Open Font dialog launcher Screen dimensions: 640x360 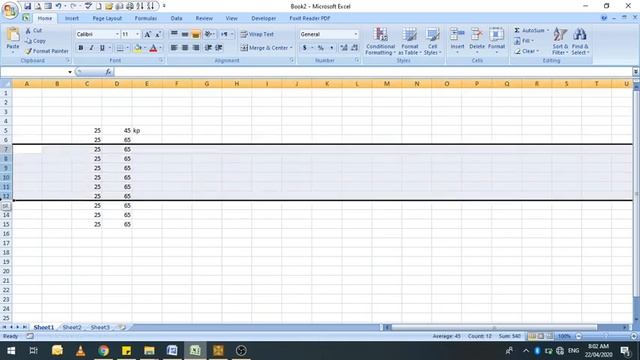(x=161, y=60)
